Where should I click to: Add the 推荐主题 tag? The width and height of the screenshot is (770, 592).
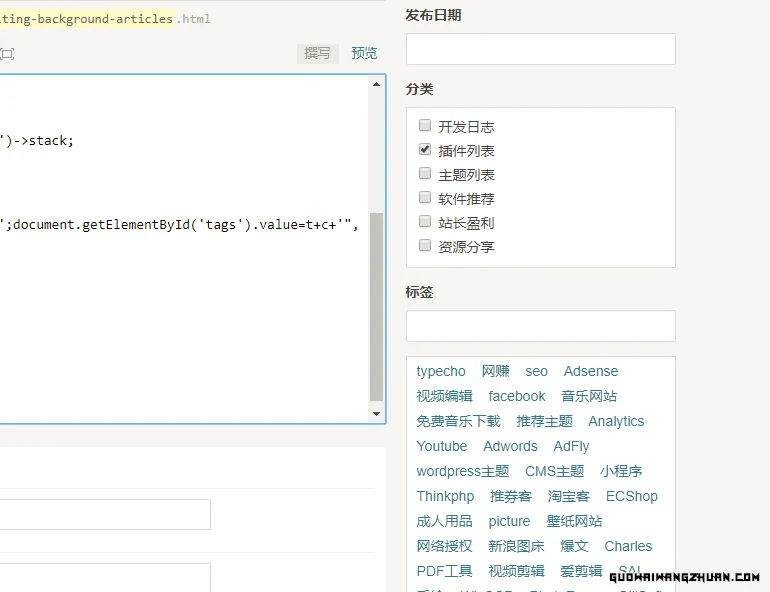545,421
